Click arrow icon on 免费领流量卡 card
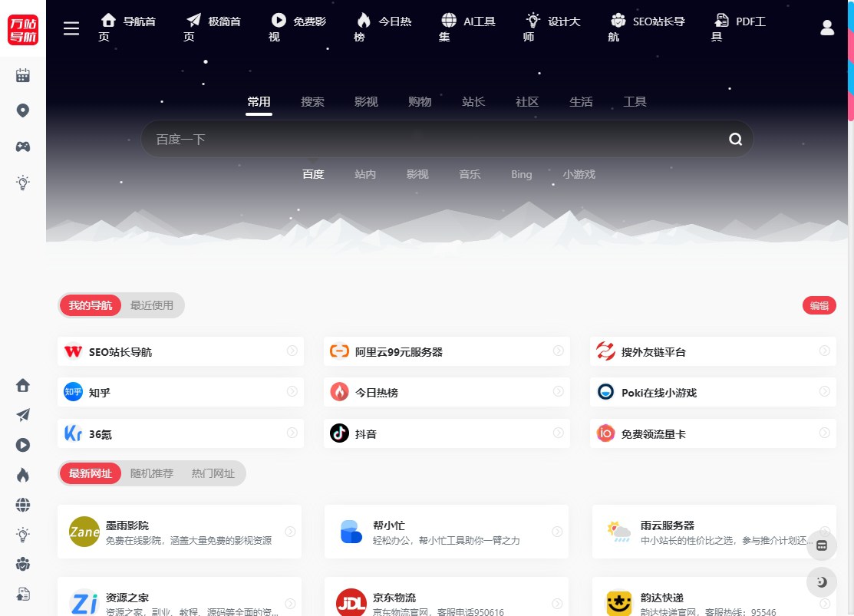Viewport: 854px width, 616px height. [x=825, y=433]
